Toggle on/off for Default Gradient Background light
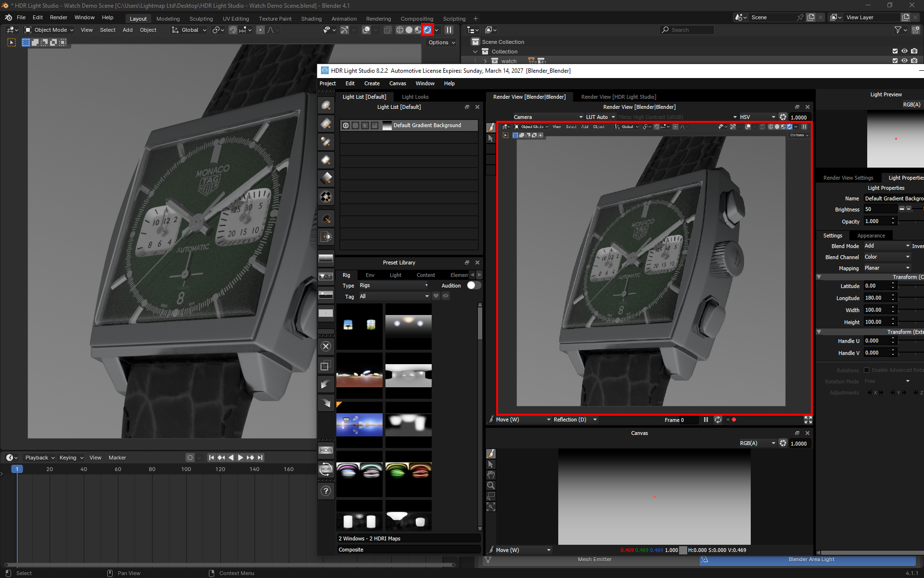Viewport: 924px width, 578px height. [346, 125]
